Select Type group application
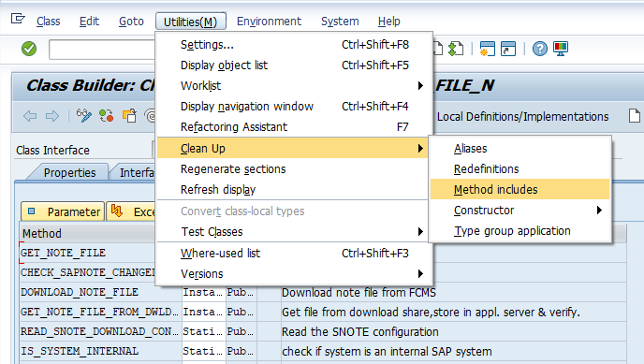The height and width of the screenshot is (364, 644). (x=520, y=230)
